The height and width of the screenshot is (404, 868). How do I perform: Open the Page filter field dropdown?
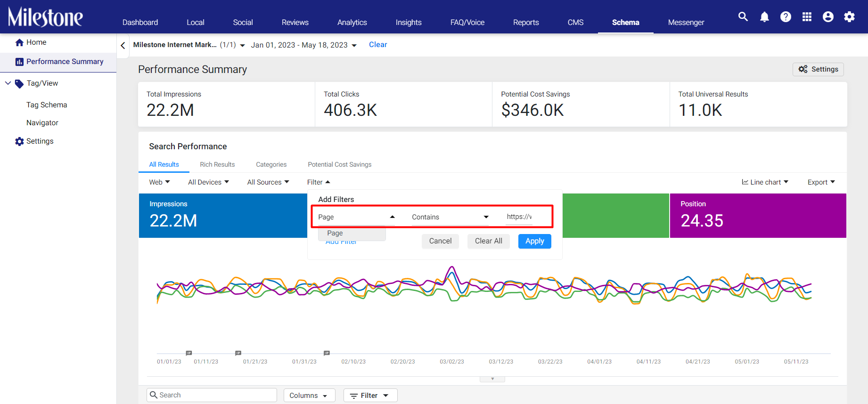[357, 217]
